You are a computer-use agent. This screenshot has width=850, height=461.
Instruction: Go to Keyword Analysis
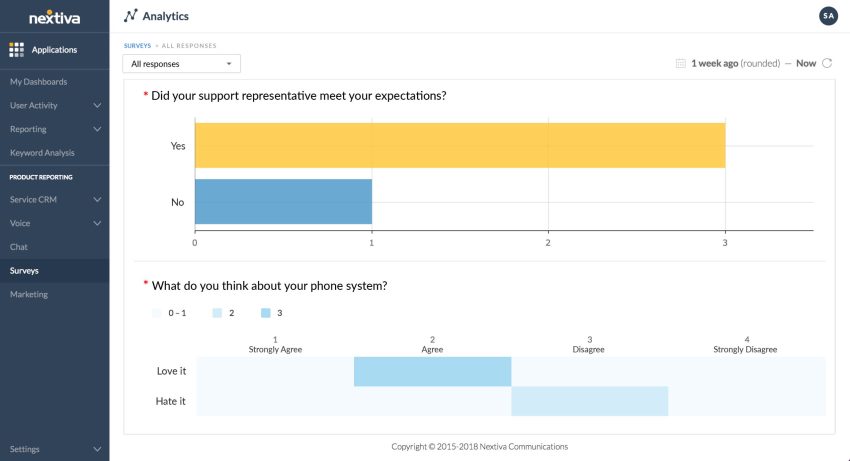coord(42,153)
